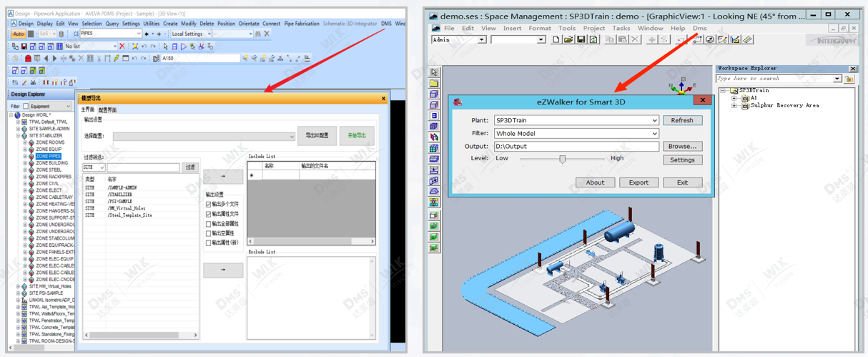
Task: Click the Save disk icon in SP3D toolbar
Action: 581,39
